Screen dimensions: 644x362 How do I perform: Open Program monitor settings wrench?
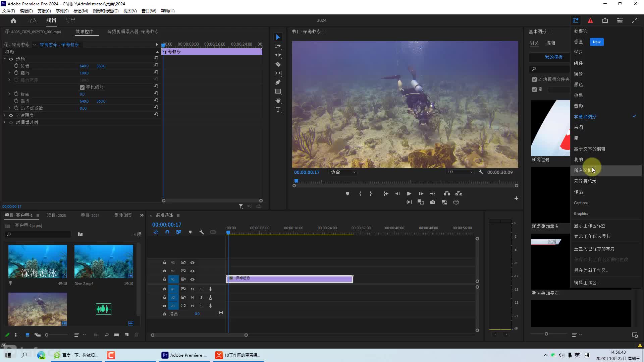tap(481, 172)
